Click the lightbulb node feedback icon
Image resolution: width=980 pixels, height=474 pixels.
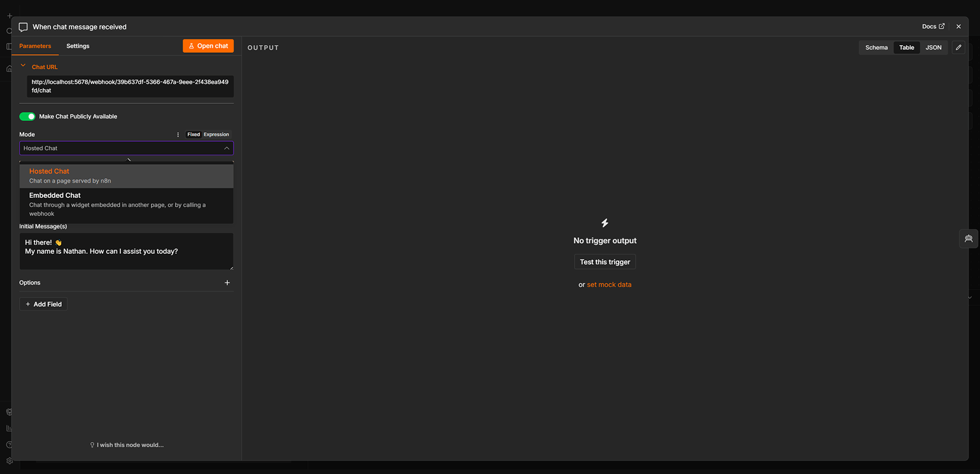tap(92, 445)
